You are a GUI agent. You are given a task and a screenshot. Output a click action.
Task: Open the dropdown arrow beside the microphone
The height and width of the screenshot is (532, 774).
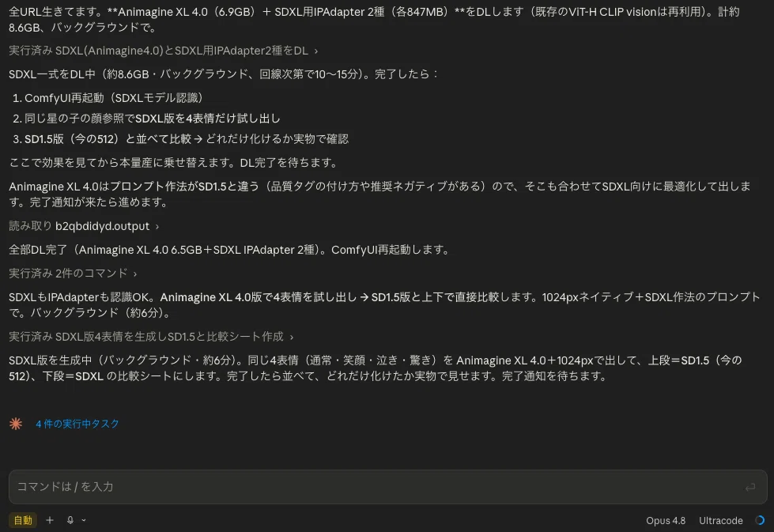pos(84,520)
